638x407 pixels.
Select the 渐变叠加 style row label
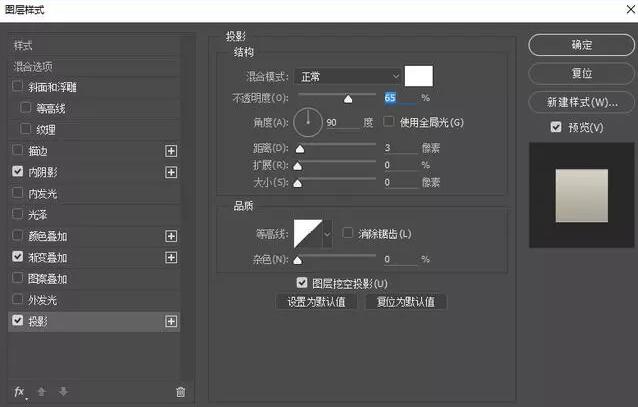48,258
